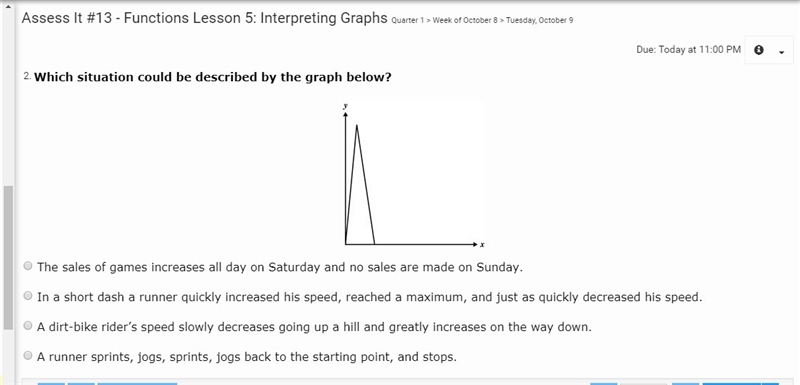Screen dimensions: 800x385
Task: Click the scrollbar track above the thumb
Action: click(8, 98)
